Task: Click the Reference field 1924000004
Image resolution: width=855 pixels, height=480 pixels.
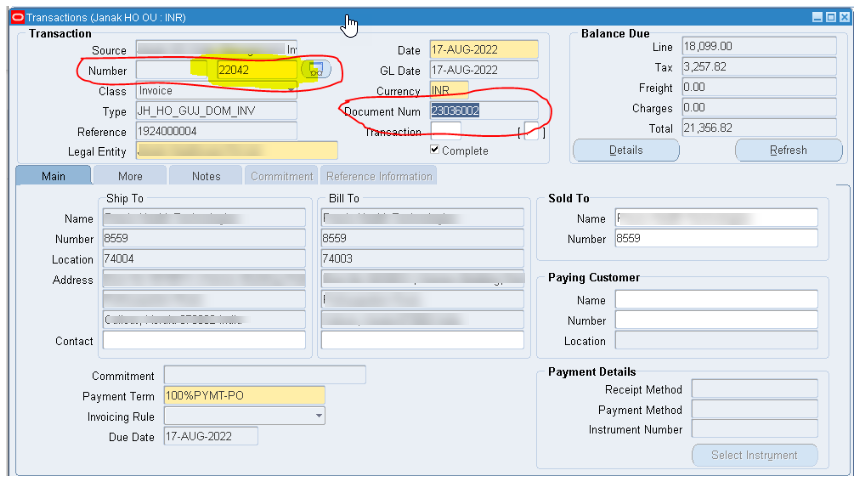Action: (216, 131)
